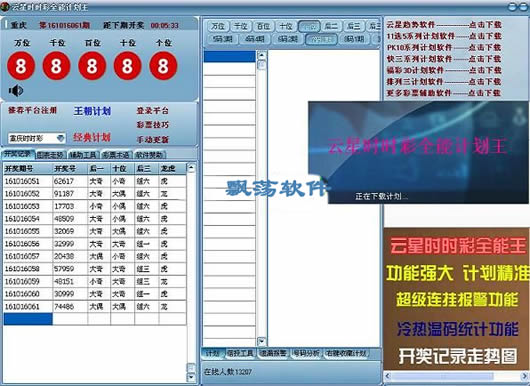
Task: Click left arrow of the ad panel scrollbar
Action: [387, 376]
